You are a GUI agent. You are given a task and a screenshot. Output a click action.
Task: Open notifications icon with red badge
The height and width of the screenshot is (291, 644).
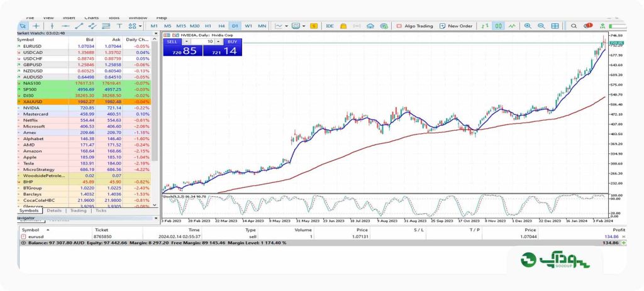[x=588, y=26]
